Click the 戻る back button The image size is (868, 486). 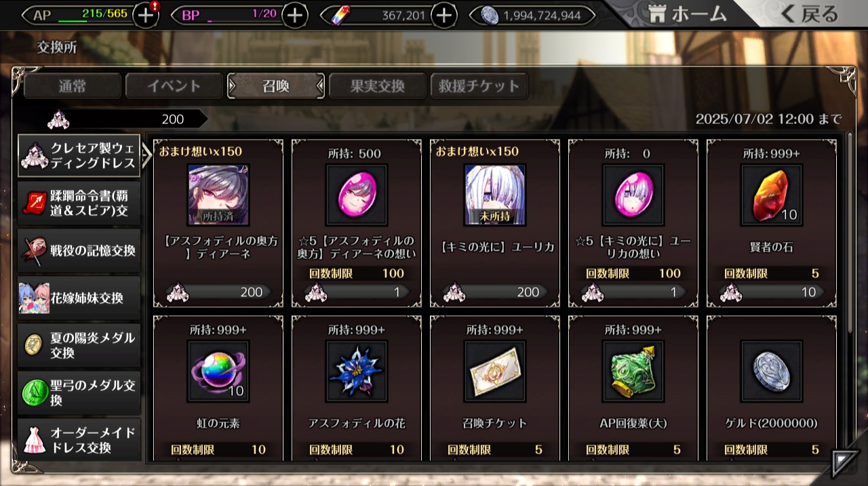click(810, 14)
